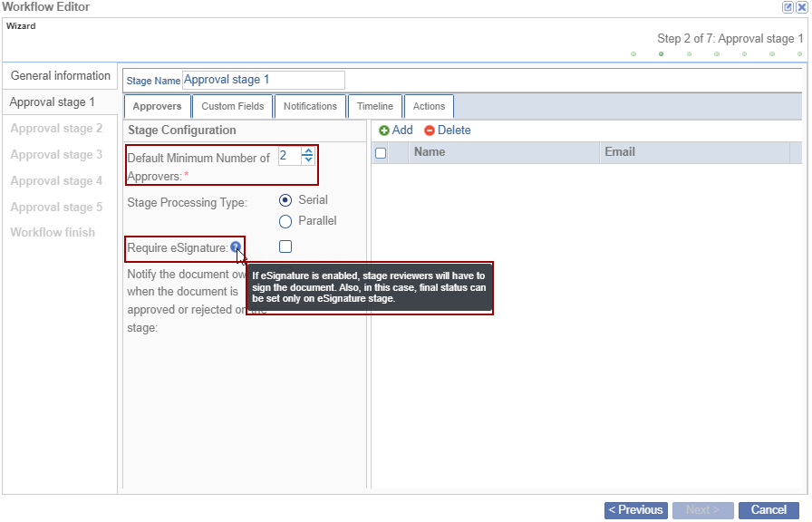Viewport: 812px width, 522px height.
Task: Click the Workflow Editor maximize icon
Action: tap(788, 7)
